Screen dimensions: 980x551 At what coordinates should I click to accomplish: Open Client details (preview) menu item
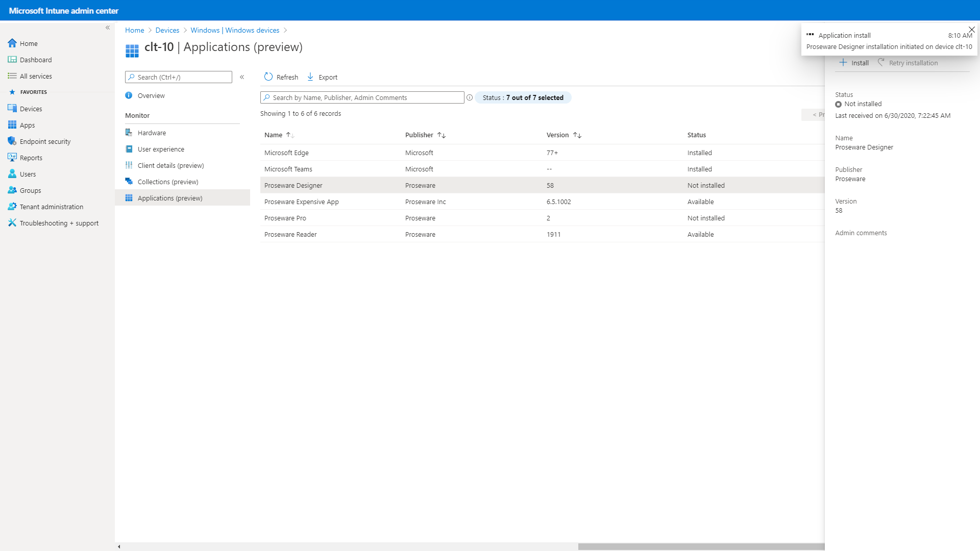point(170,165)
